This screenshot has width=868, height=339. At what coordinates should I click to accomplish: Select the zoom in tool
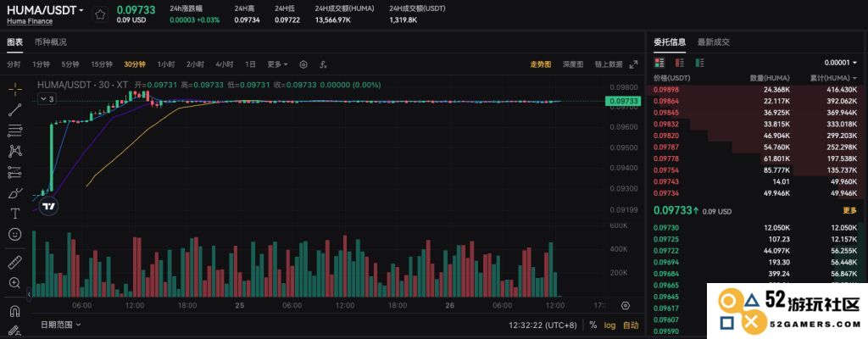pos(15,283)
